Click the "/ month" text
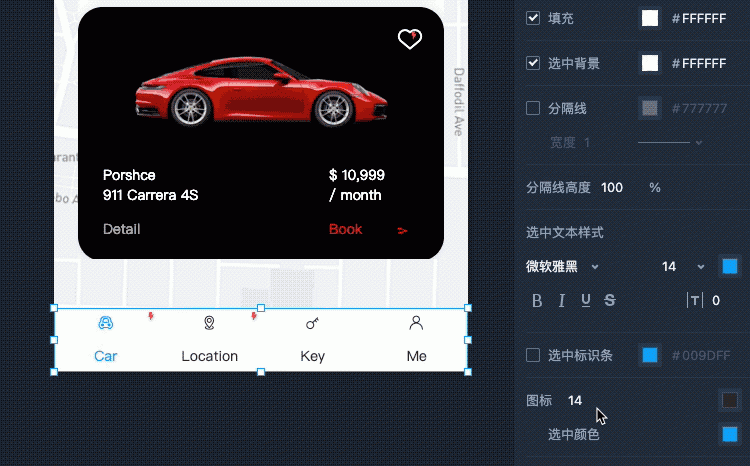 355,195
